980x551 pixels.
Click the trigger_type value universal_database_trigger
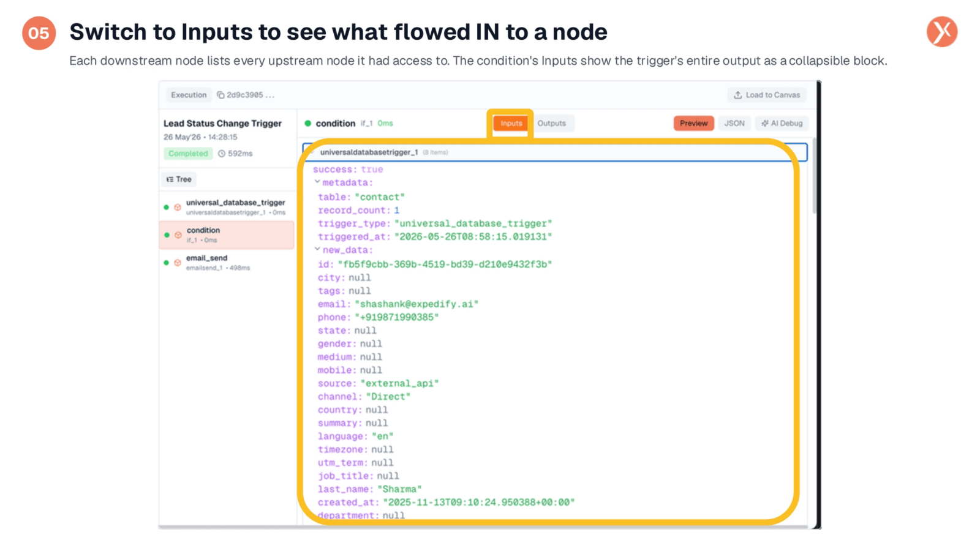coord(473,223)
